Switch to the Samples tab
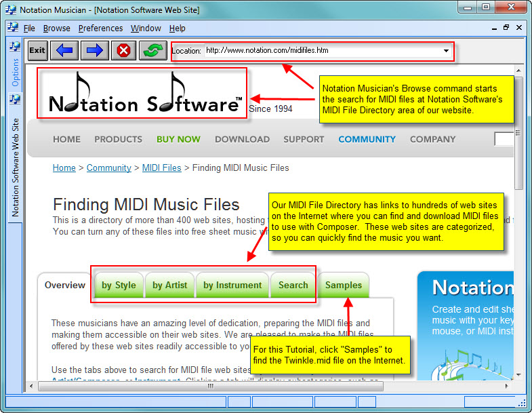The image size is (532, 413). pos(344,285)
